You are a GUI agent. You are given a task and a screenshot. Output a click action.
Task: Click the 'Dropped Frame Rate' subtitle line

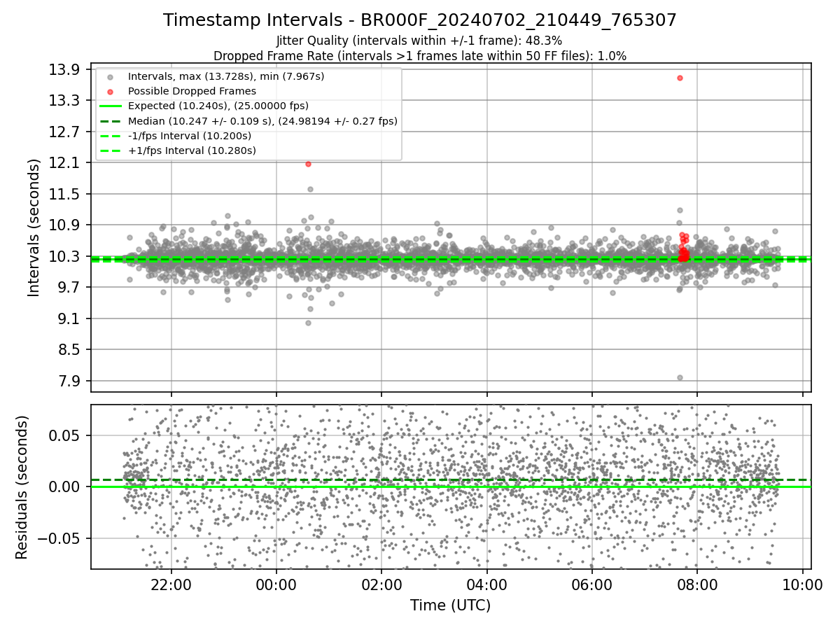click(x=420, y=55)
